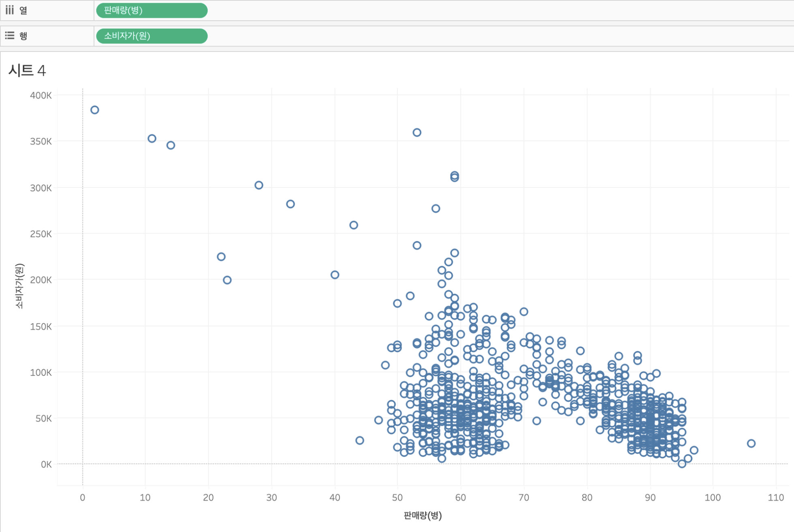Click the 시트 4 sheet title
This screenshot has width=794, height=532.
(x=27, y=71)
